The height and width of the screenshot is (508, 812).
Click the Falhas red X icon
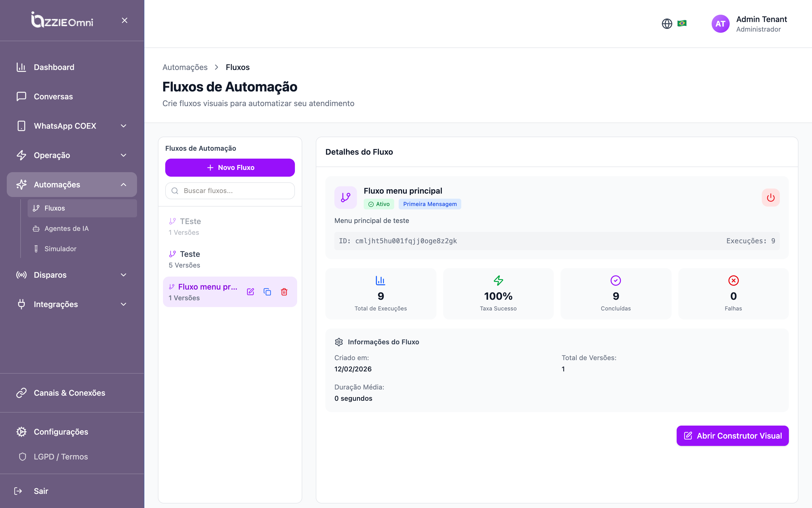tap(734, 280)
